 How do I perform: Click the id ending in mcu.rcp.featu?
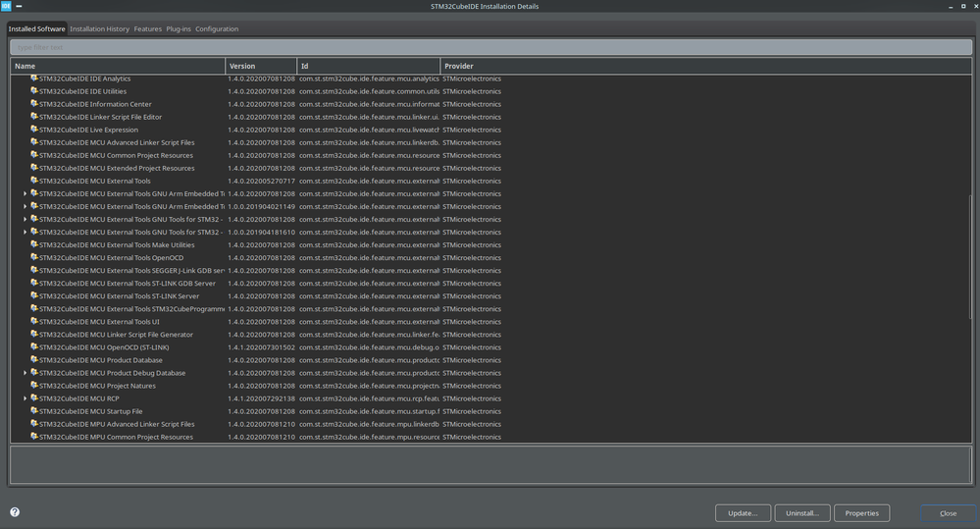pos(369,398)
